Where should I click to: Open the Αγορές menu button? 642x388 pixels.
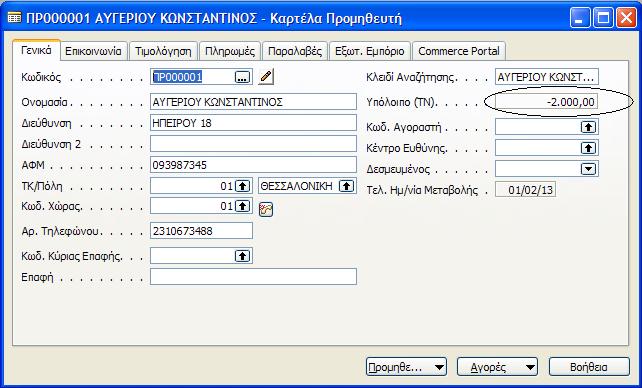(497, 367)
